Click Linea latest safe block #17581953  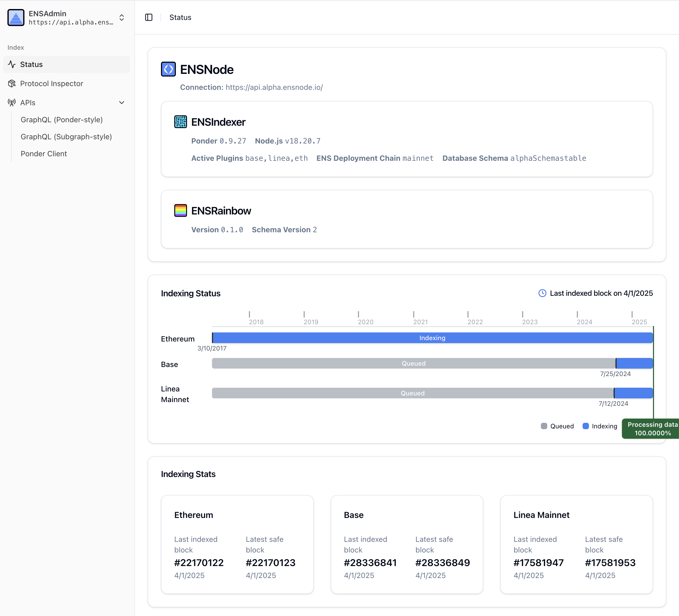click(610, 562)
